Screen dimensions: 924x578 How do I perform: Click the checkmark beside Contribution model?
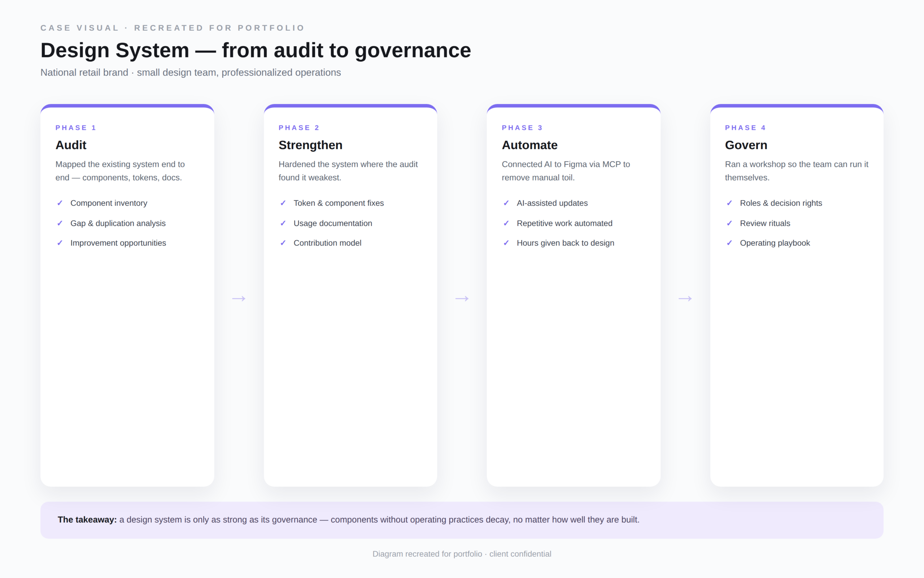click(283, 243)
